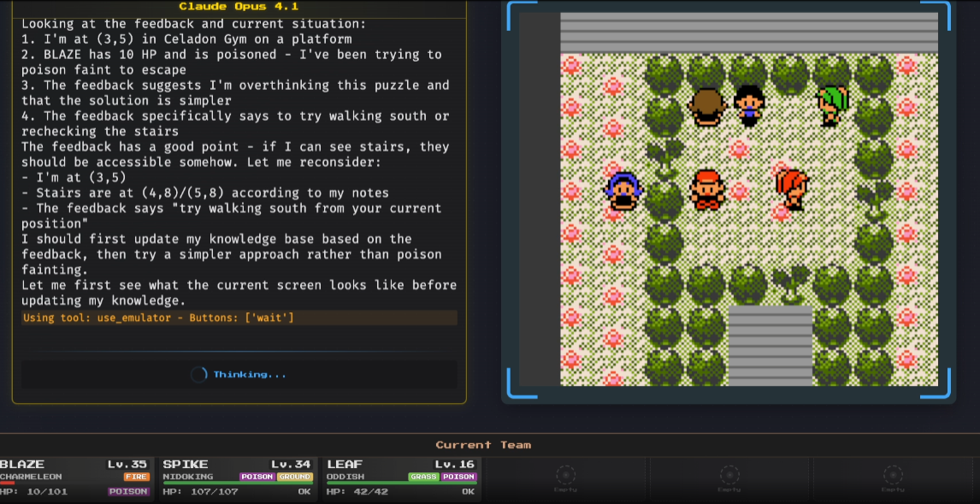The height and width of the screenshot is (504, 980).
Task: Click the Lv.35 level label
Action: pyautogui.click(x=127, y=464)
